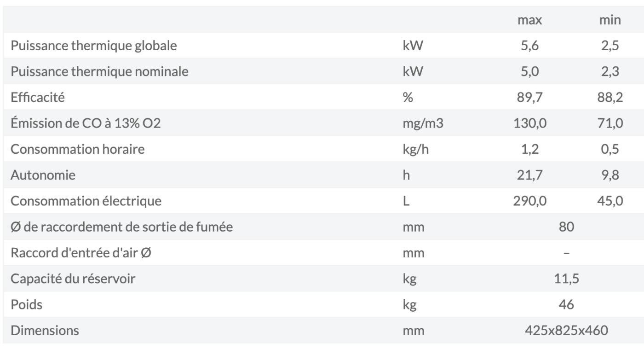Click the kg/h unit cell
Image resolution: width=644 pixels, height=361 pixels.
point(413,149)
